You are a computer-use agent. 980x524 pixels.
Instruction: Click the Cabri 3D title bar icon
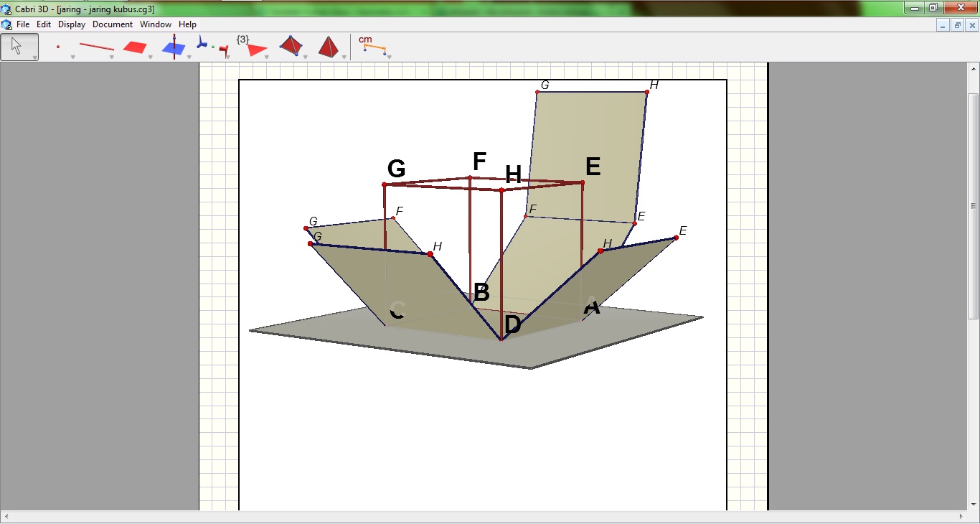(7, 10)
